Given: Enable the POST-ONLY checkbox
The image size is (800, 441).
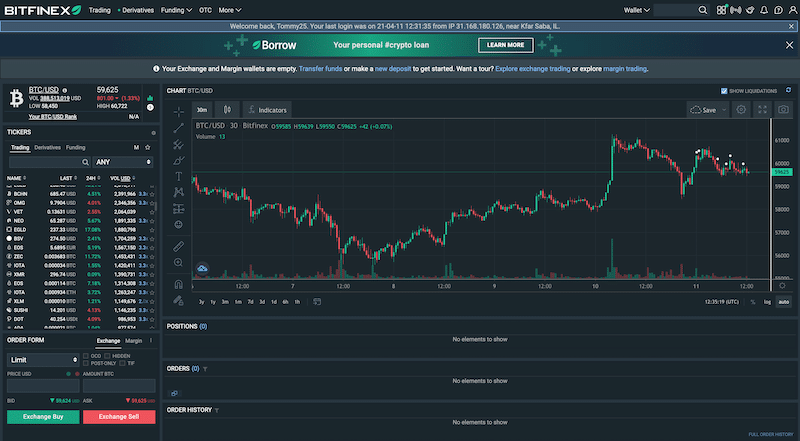Looking at the screenshot, I should tap(86, 363).
